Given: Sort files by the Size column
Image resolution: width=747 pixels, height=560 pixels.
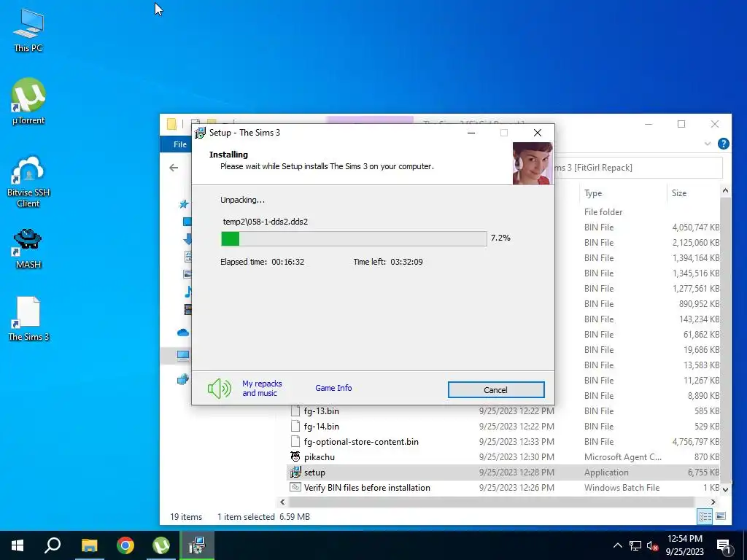Looking at the screenshot, I should click(x=679, y=192).
